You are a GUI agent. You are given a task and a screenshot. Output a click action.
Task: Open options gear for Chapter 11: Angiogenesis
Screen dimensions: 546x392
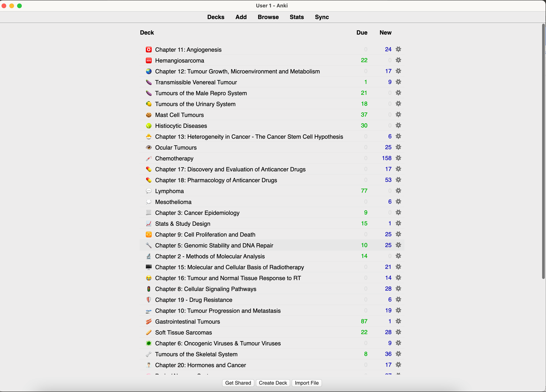click(398, 49)
